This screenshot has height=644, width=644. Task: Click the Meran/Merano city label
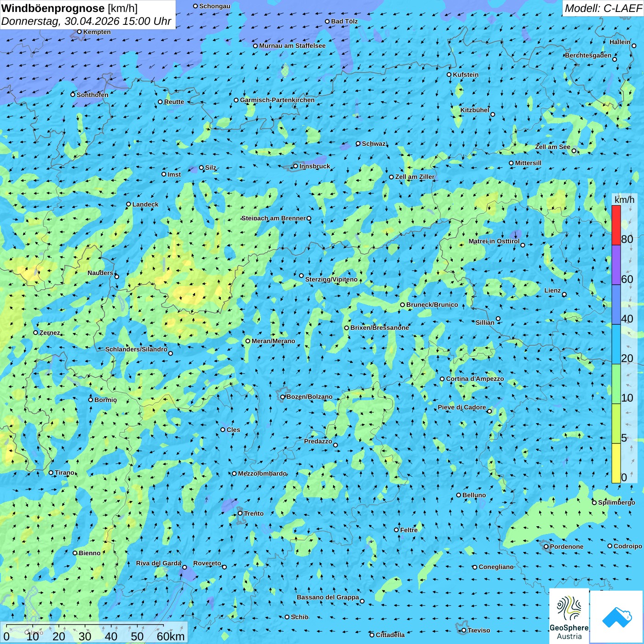[x=273, y=341]
